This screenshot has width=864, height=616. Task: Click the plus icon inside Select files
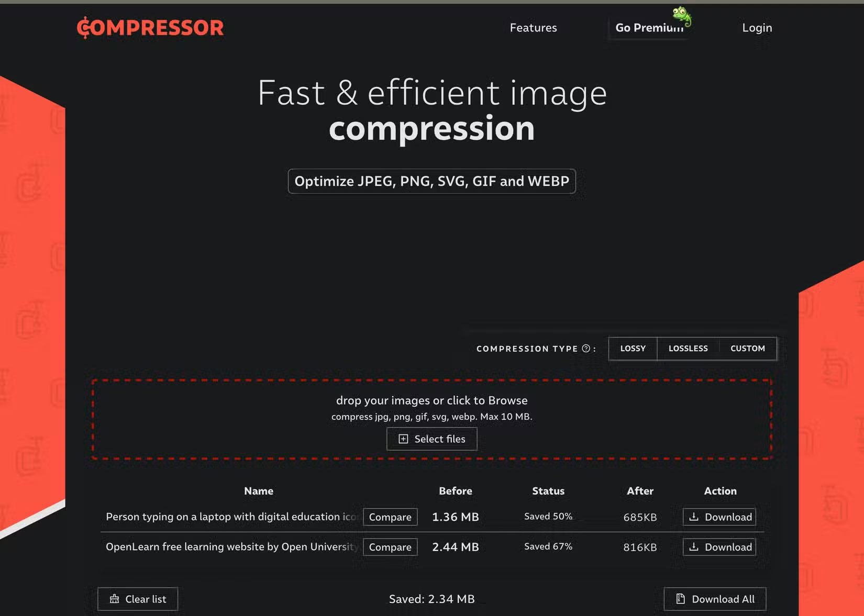(403, 439)
